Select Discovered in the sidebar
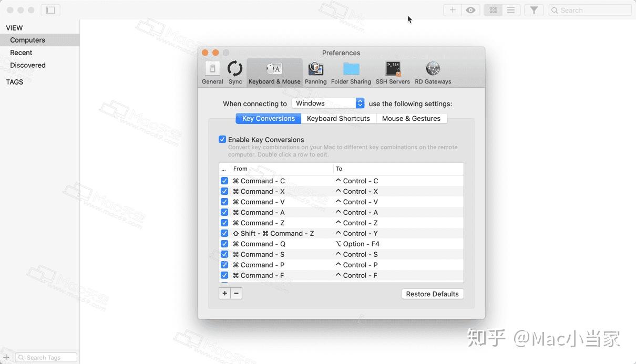The image size is (636, 364). pyautogui.click(x=27, y=65)
